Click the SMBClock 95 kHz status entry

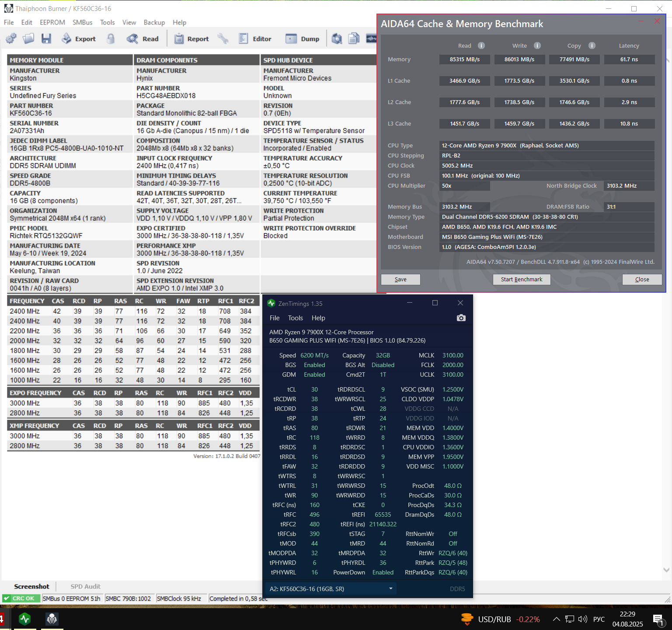[x=179, y=598]
